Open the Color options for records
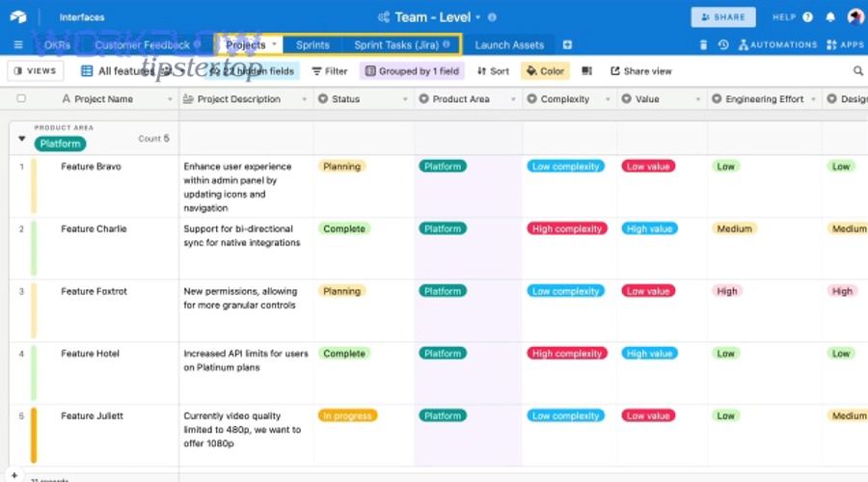The width and height of the screenshot is (868, 482). (544, 71)
